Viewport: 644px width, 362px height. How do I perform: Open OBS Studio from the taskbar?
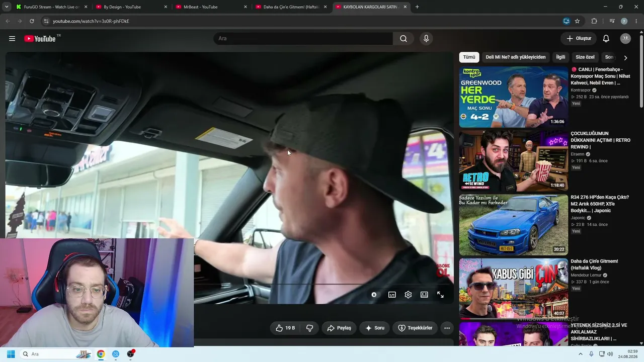(131, 354)
